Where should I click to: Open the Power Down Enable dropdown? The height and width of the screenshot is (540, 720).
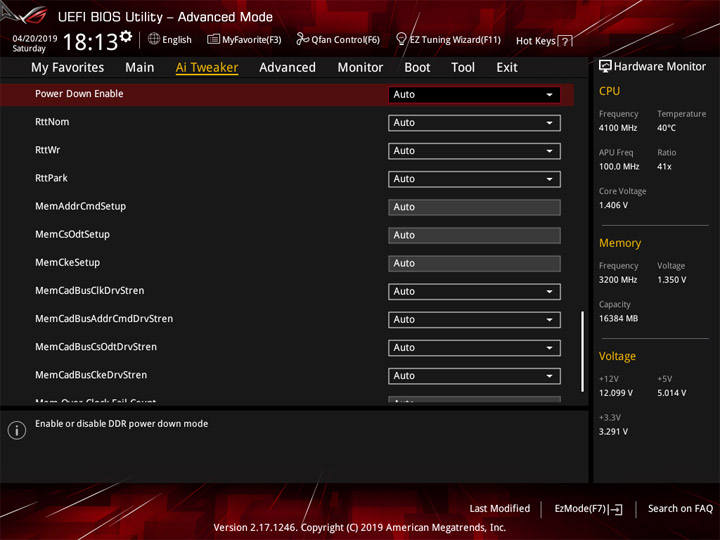click(474, 95)
